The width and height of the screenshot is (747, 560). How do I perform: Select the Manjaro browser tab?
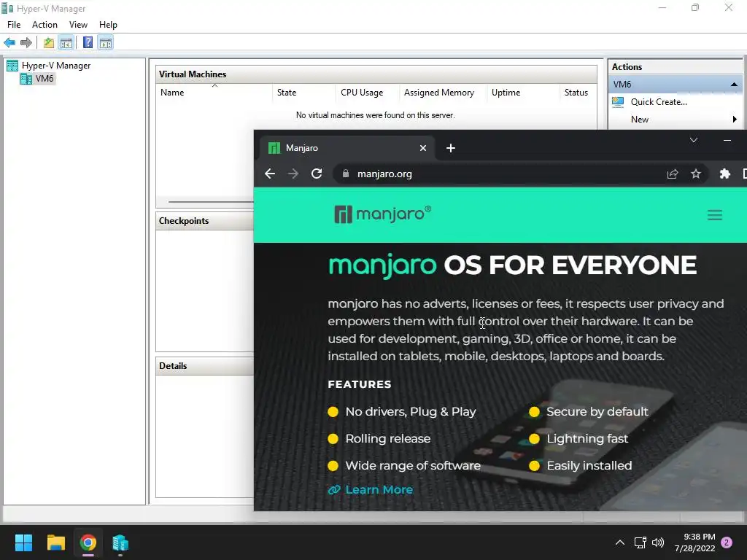click(347, 148)
